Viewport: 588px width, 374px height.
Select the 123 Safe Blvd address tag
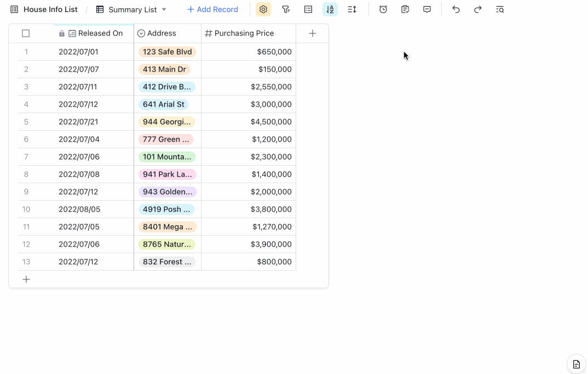tap(166, 51)
